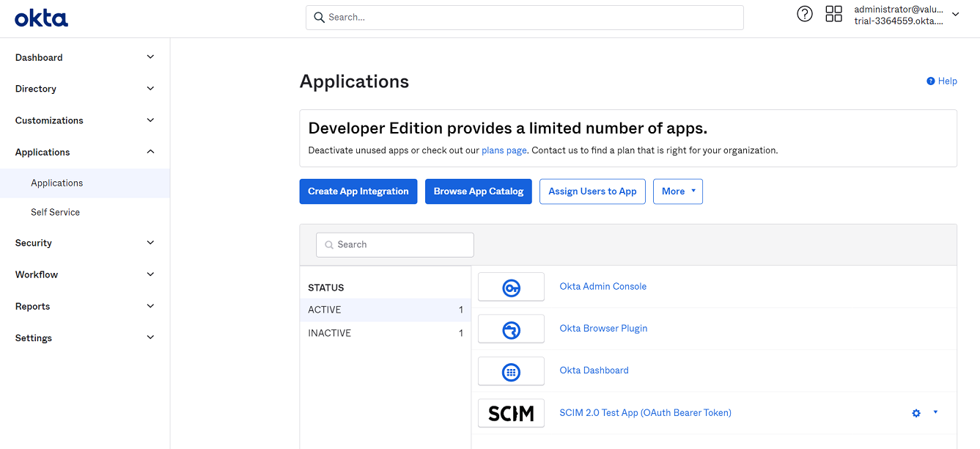Click the Okta Dashboard app icon
980x449 pixels.
[511, 370]
